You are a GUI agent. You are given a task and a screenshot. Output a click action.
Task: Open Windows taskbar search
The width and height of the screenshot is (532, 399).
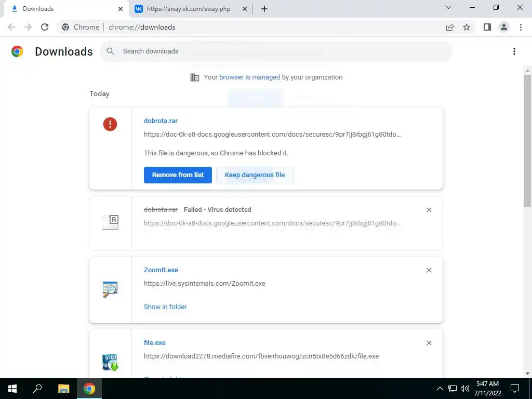[x=37, y=389]
